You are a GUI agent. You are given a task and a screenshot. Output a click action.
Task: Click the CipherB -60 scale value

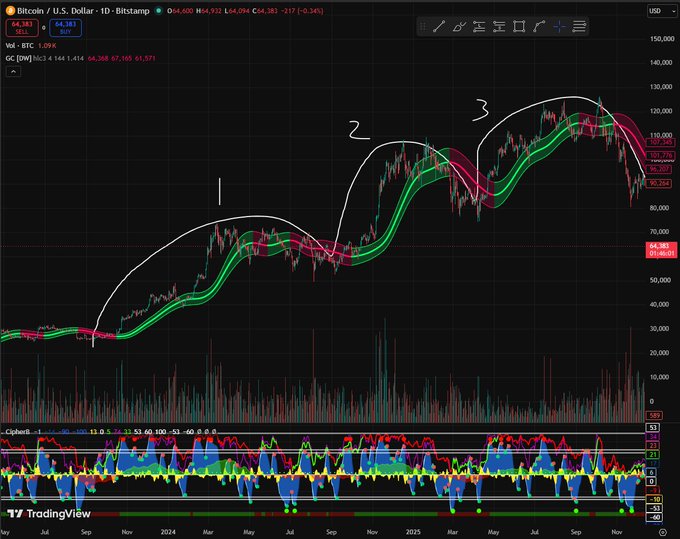(x=654, y=517)
